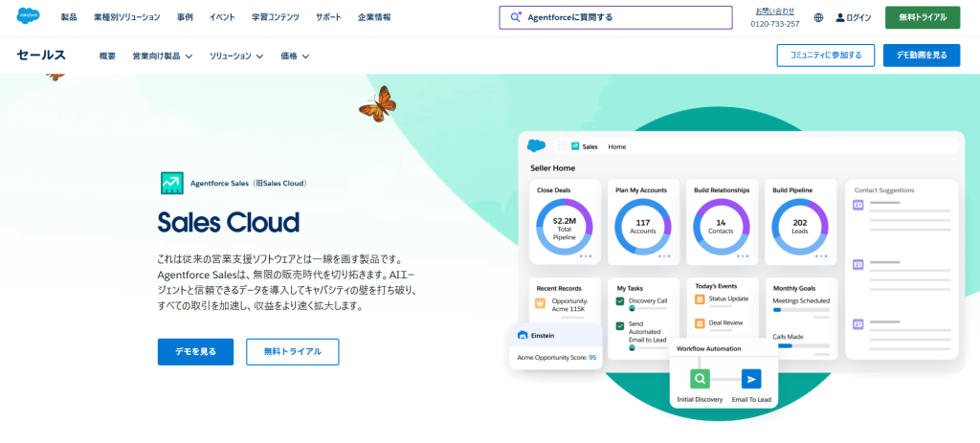Expand the 価格 dropdown menu
Screen dimensions: 980x443
pyautogui.click(x=295, y=56)
